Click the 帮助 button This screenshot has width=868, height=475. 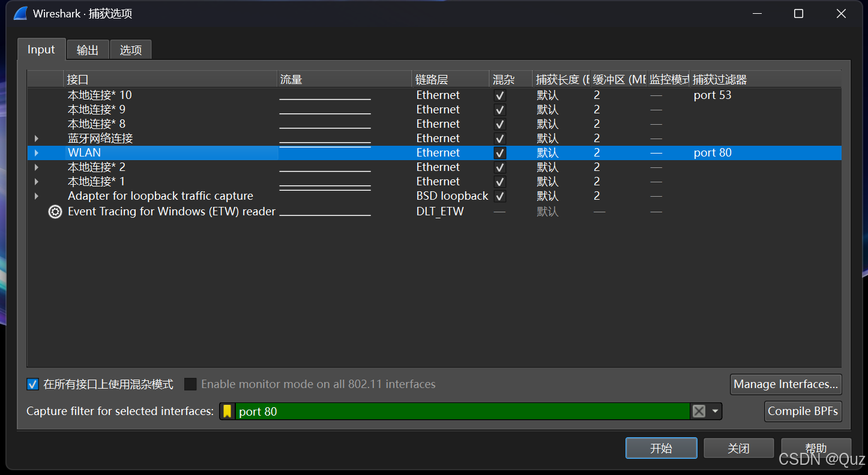(x=816, y=448)
